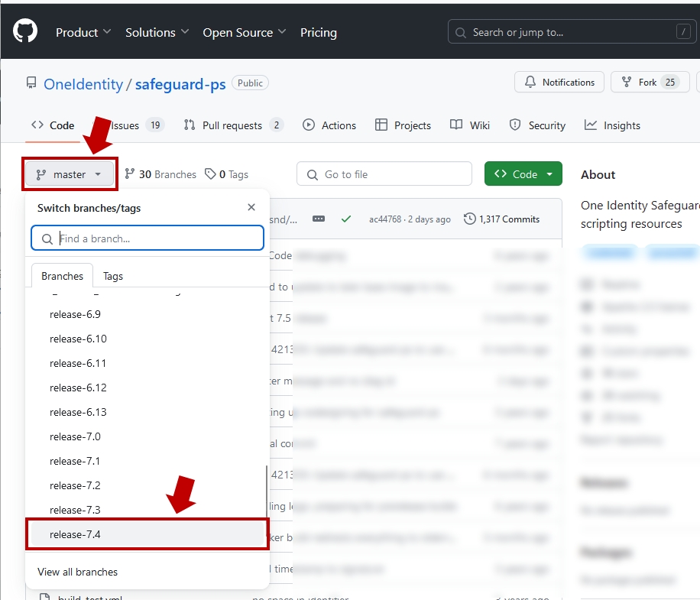The height and width of the screenshot is (600, 700).
Task: Switch to branch release-6.9
Action: pyautogui.click(x=147, y=314)
